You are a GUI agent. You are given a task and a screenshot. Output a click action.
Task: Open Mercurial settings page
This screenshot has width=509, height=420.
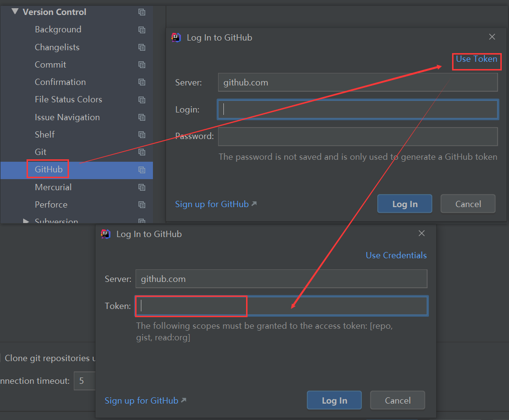(x=53, y=187)
